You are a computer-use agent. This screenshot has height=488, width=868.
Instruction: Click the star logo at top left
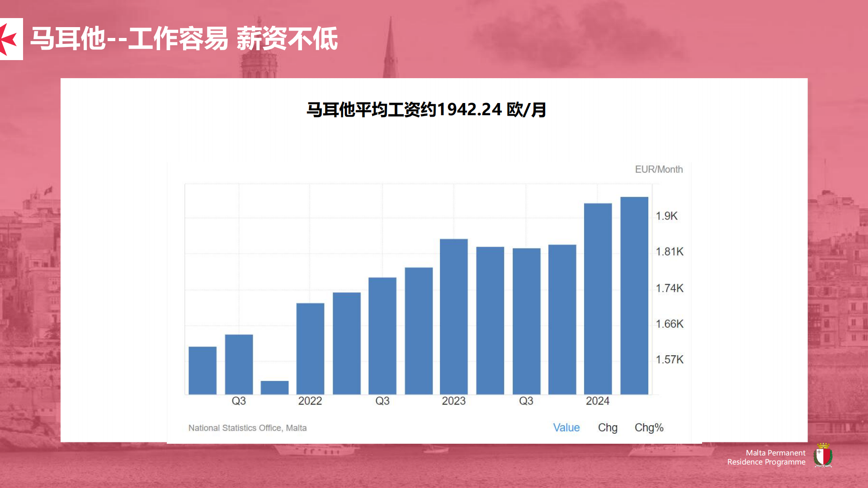(11, 39)
